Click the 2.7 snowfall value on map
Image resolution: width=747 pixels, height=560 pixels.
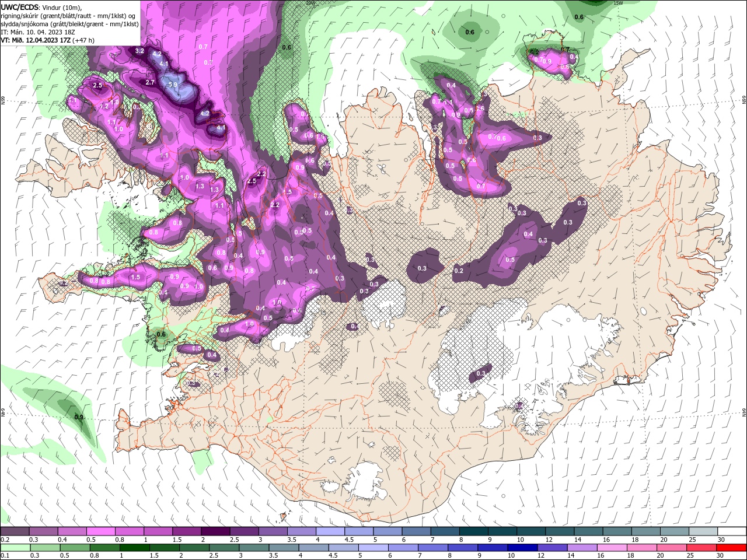click(150, 82)
